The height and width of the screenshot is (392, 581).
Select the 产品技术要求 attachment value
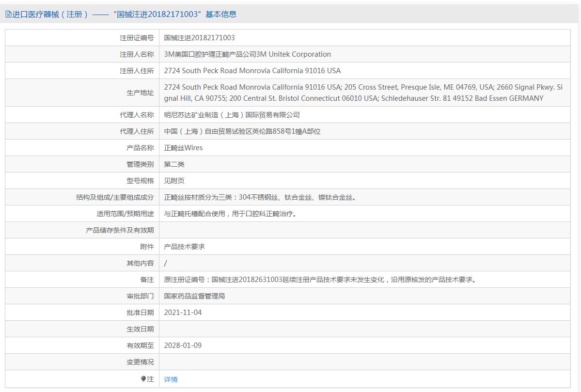tap(185, 247)
